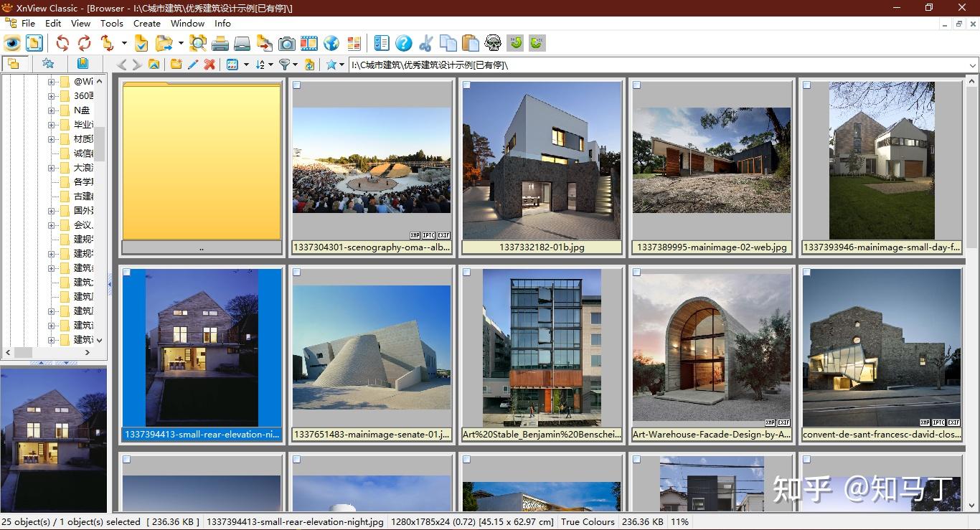Tick checkbox of 1337304301-scenography-oma thumbnail
The height and width of the screenshot is (530, 980).
(x=297, y=85)
